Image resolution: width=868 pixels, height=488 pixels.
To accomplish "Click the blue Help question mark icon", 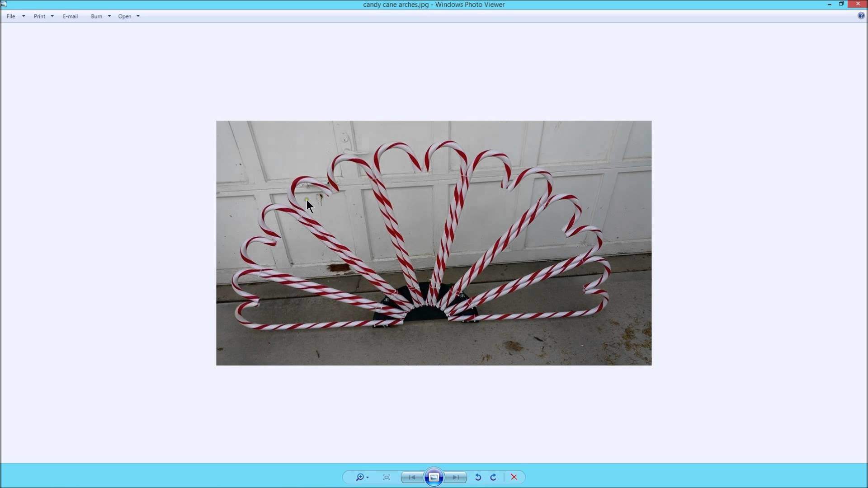I will point(861,16).
